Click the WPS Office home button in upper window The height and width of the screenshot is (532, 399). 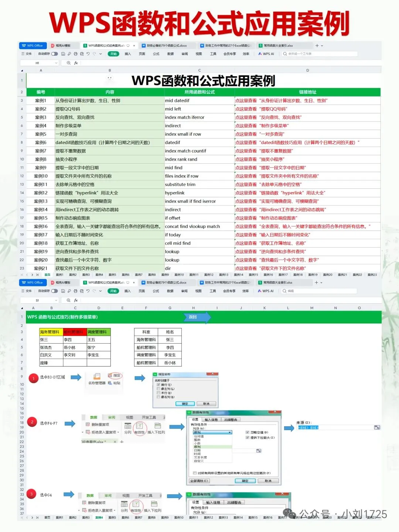point(32,46)
